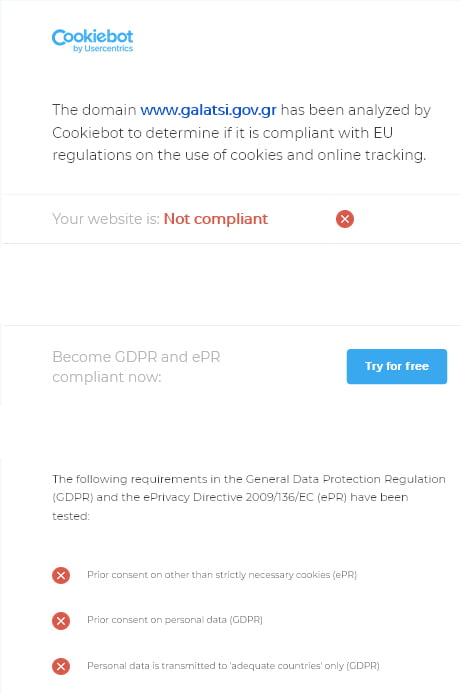
Task: Select the 'Not compliant' status text
Action: 216,219
